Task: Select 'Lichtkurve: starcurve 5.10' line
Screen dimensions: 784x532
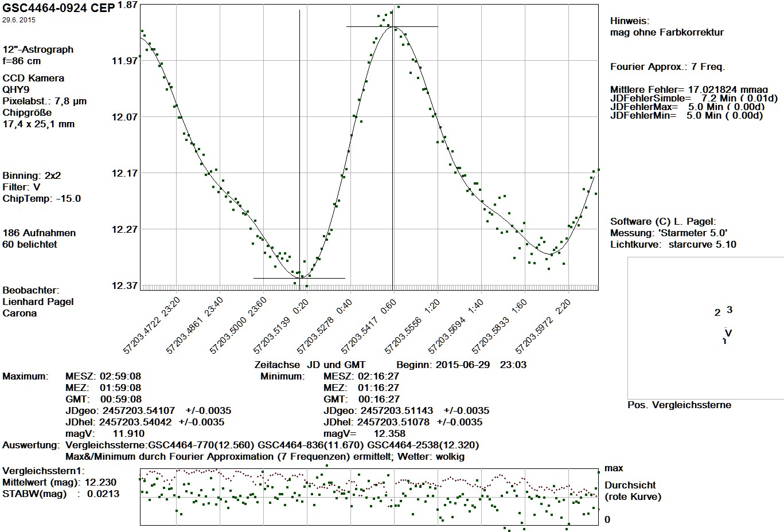Action: (x=673, y=244)
